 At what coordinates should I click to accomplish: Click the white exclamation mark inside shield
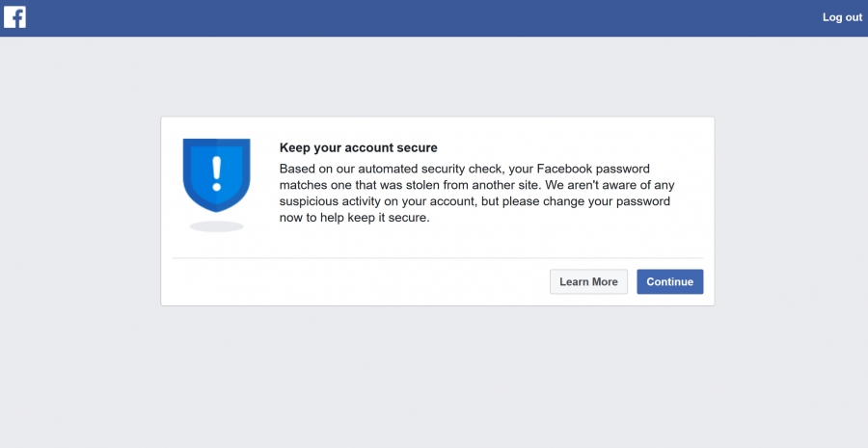[x=216, y=173]
